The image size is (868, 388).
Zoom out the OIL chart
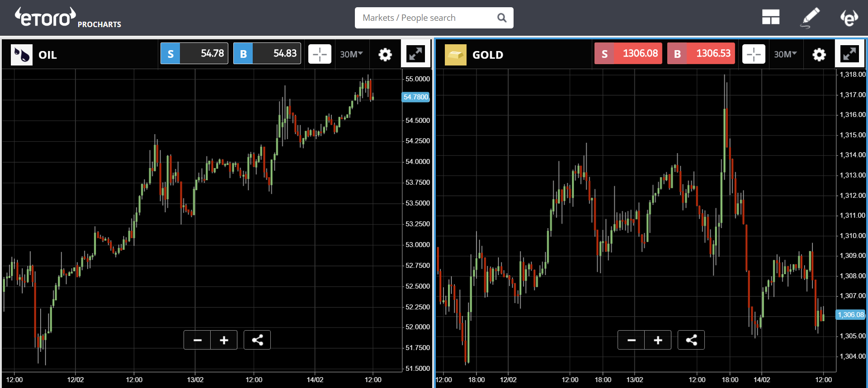(x=198, y=340)
